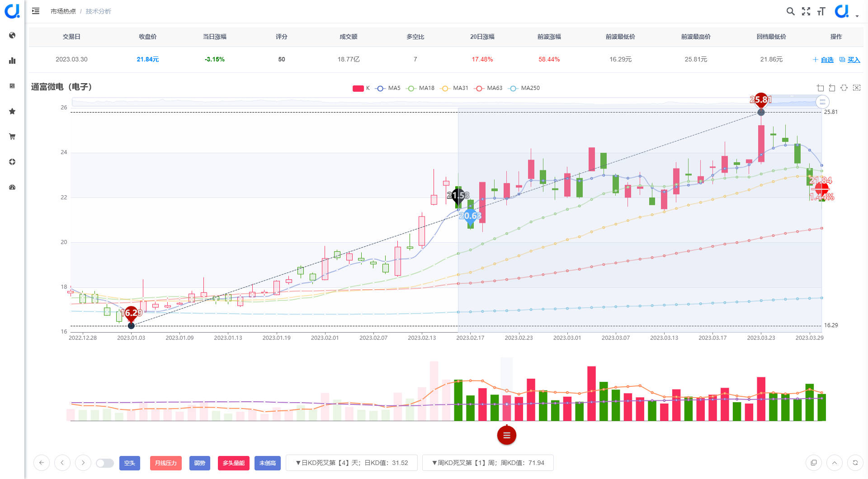The width and height of the screenshot is (868, 479).
Task: Flip the toggle switch in bottom toolbar
Action: [104, 463]
